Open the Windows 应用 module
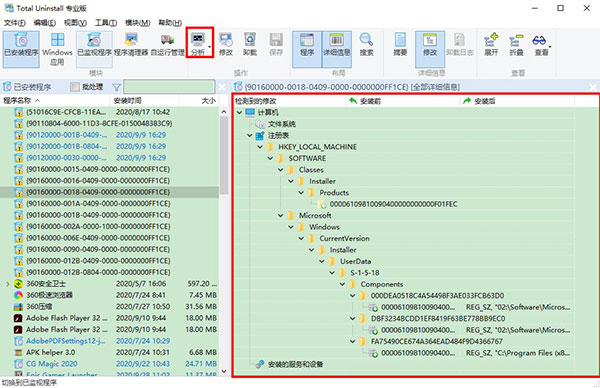This screenshot has width=600, height=388. pos(57,49)
